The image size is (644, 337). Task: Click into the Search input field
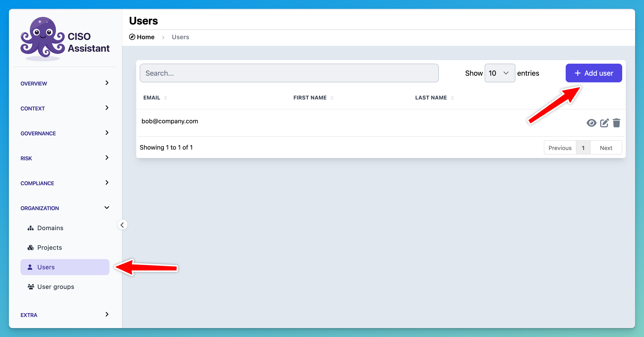click(x=289, y=73)
